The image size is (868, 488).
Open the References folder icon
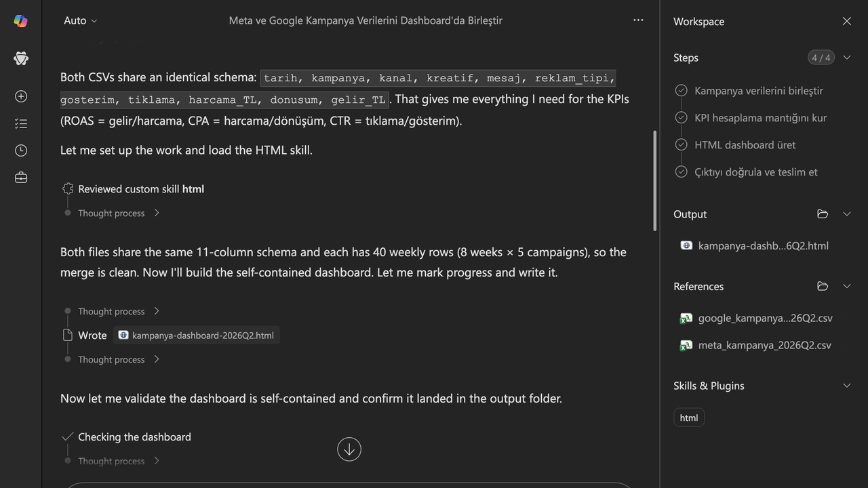823,286
